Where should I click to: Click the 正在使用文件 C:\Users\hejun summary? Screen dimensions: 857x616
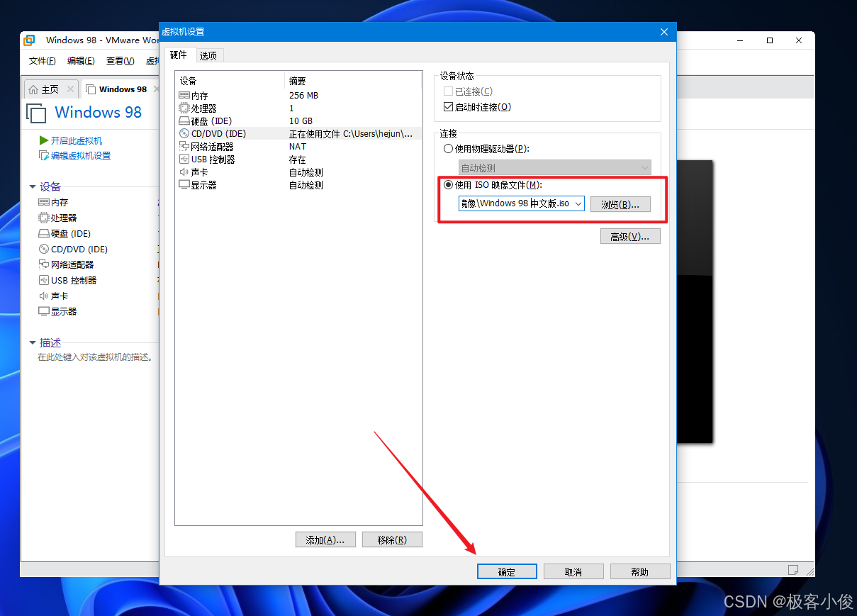[x=351, y=133]
